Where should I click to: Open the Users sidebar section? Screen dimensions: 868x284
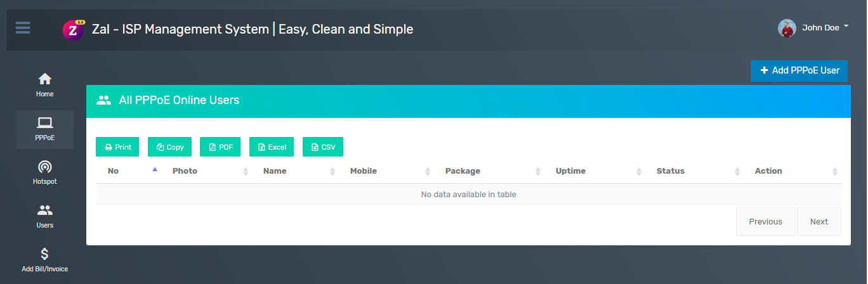[44, 217]
